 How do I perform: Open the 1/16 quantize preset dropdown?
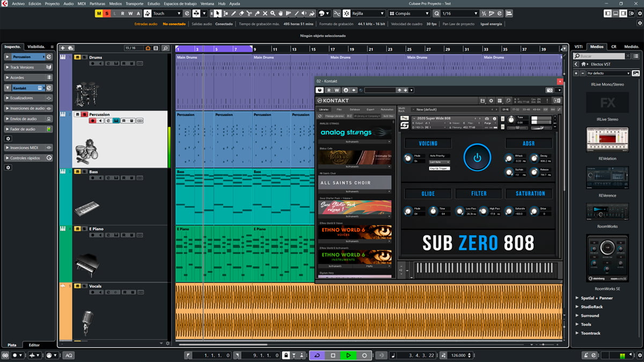point(460,13)
